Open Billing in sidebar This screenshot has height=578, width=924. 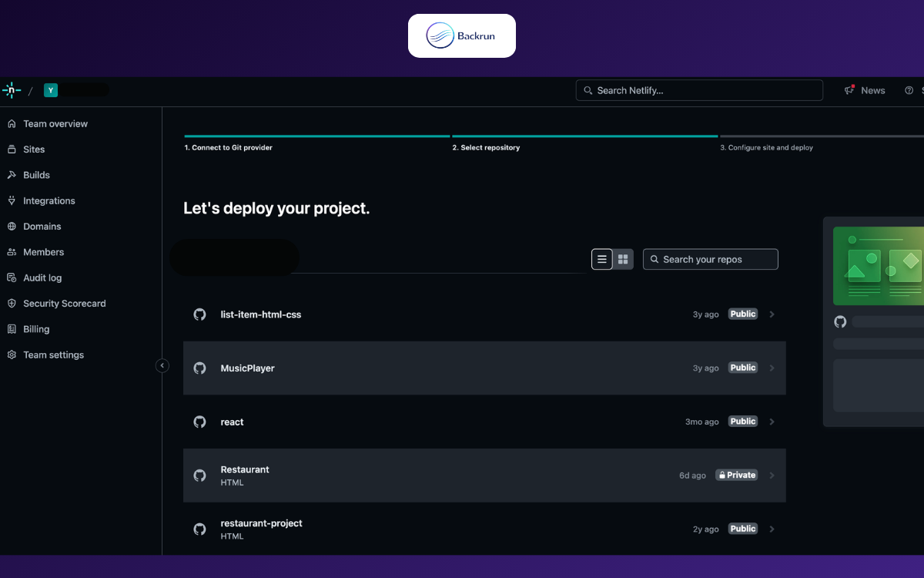(36, 329)
